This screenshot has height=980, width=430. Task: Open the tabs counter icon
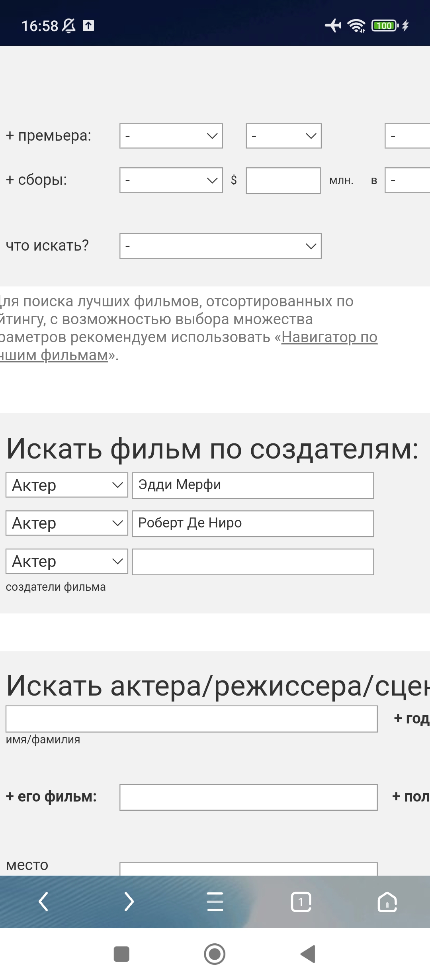pyautogui.click(x=301, y=902)
